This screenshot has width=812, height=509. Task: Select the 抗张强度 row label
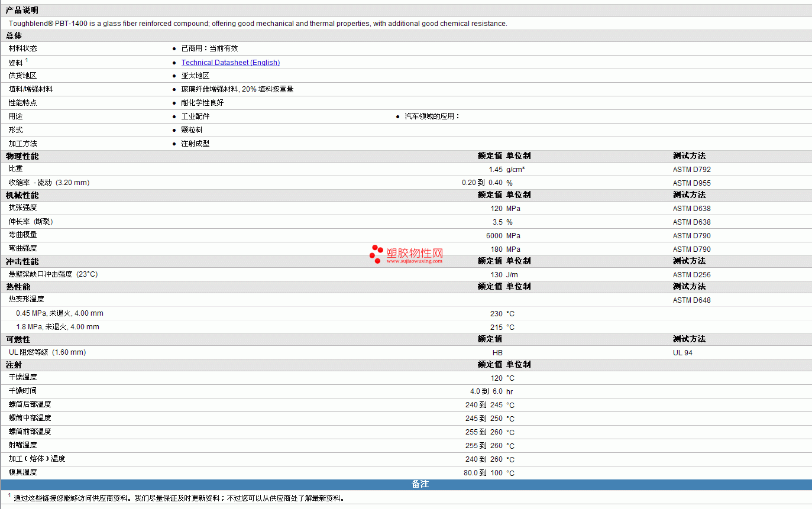(x=22, y=208)
